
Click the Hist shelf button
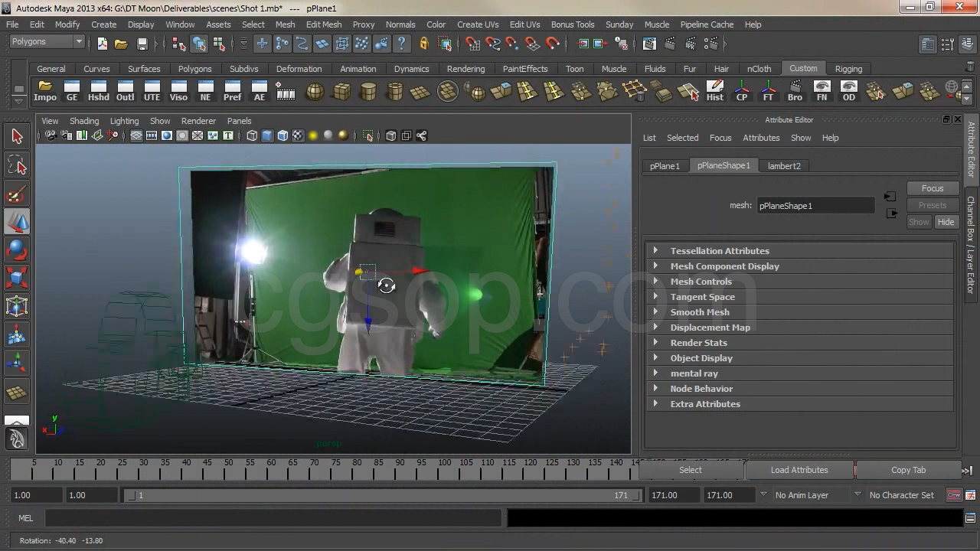(x=714, y=91)
